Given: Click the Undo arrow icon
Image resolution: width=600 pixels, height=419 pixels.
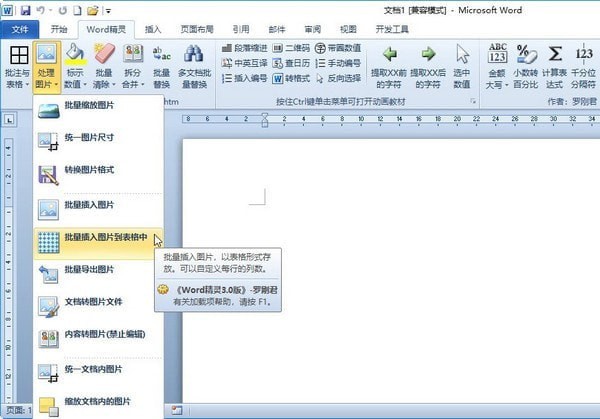Looking at the screenshot, I should [x=41, y=10].
